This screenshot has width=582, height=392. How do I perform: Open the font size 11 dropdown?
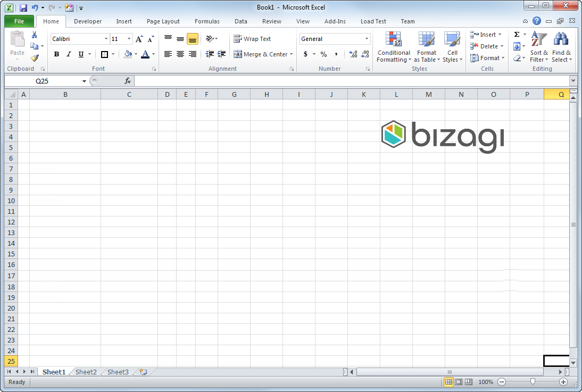(x=129, y=39)
